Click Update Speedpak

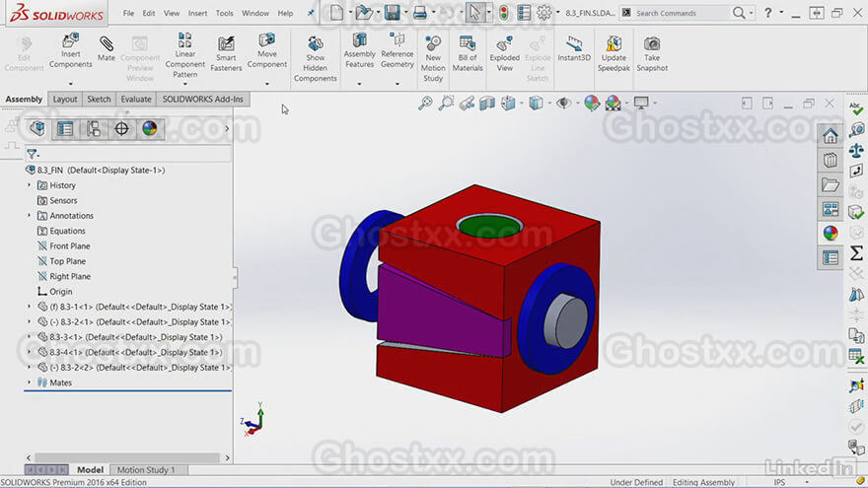(614, 53)
